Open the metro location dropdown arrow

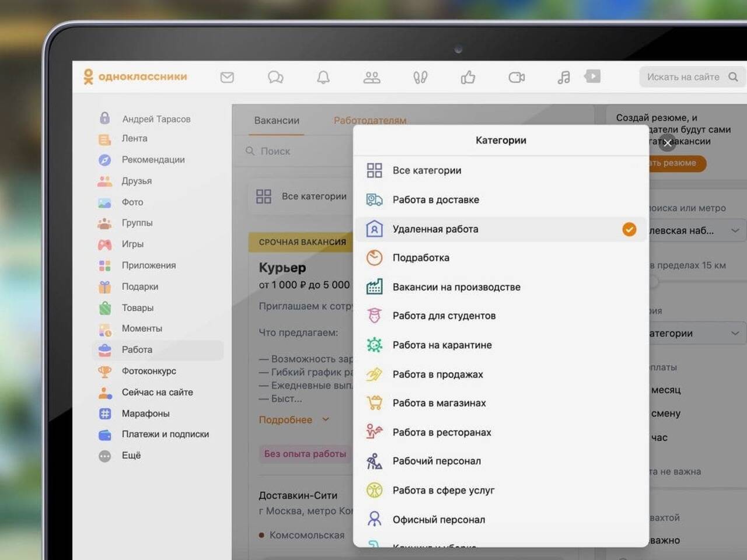(735, 230)
